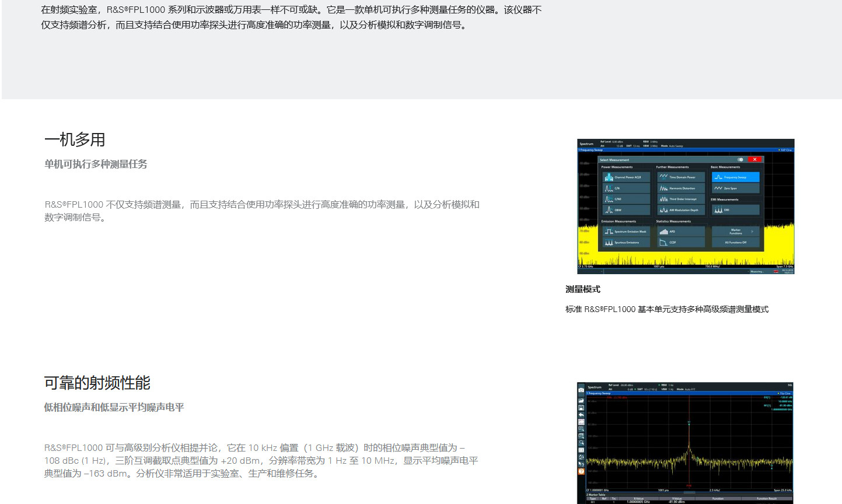This screenshot has height=504, width=842.
Task: Click the All Functions Off button
Action: pos(735,242)
